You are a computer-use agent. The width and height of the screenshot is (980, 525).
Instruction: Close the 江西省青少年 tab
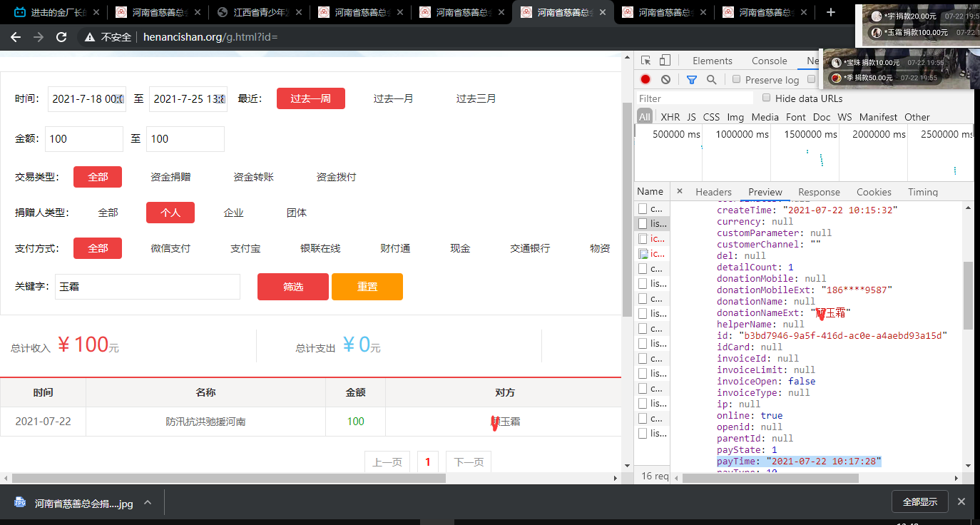click(x=298, y=12)
